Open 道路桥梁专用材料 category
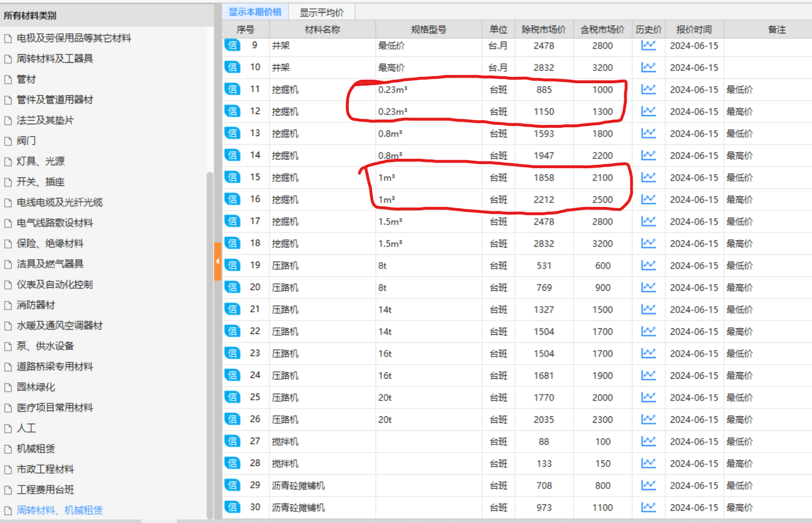812x523 pixels. [55, 366]
